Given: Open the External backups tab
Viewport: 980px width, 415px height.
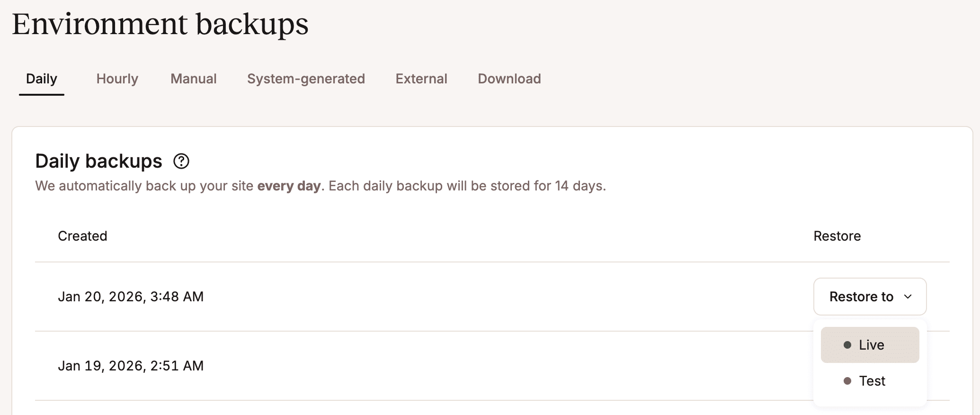Looking at the screenshot, I should [421, 79].
